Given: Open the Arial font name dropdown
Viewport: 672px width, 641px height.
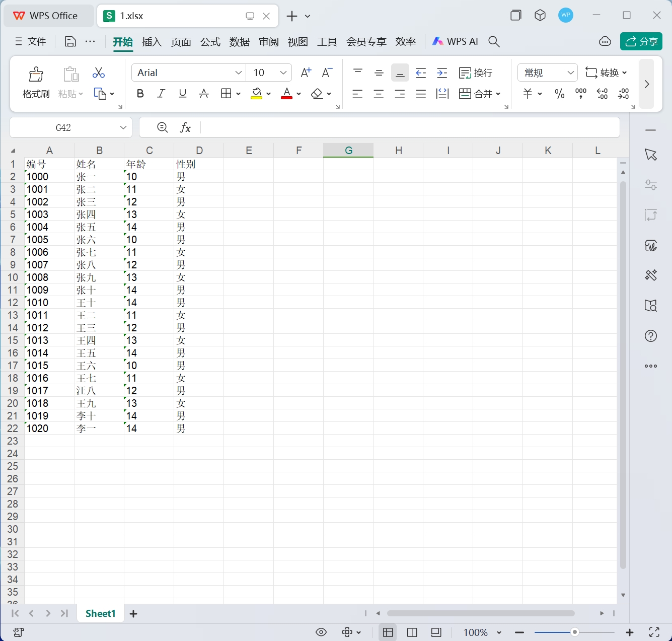Looking at the screenshot, I should click(238, 73).
